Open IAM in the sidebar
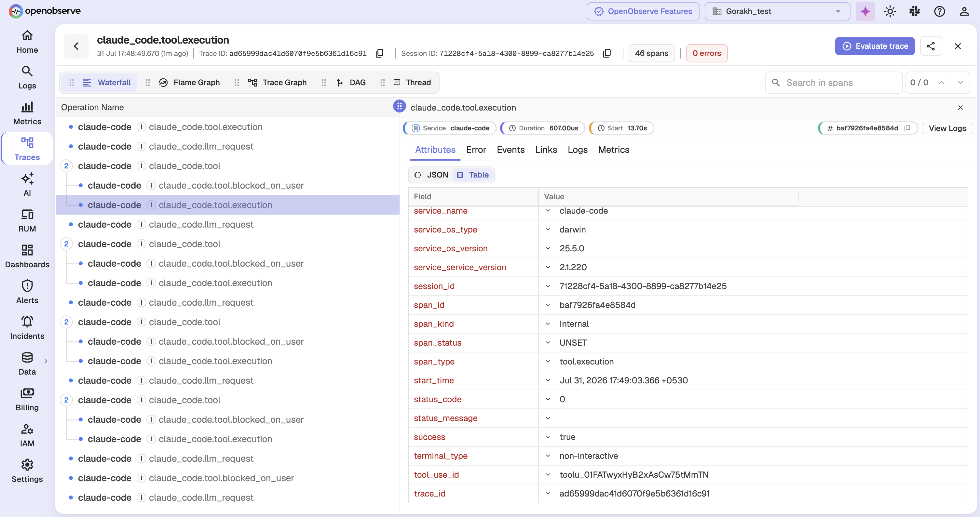Image resolution: width=980 pixels, height=517 pixels. tap(27, 435)
